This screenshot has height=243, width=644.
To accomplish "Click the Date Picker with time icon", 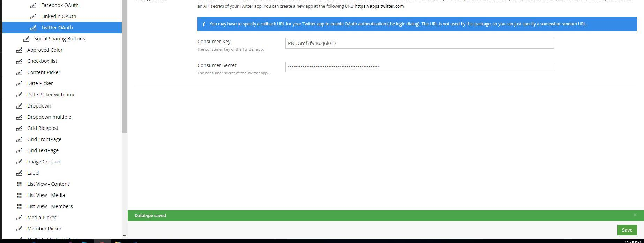I will click(19, 95).
